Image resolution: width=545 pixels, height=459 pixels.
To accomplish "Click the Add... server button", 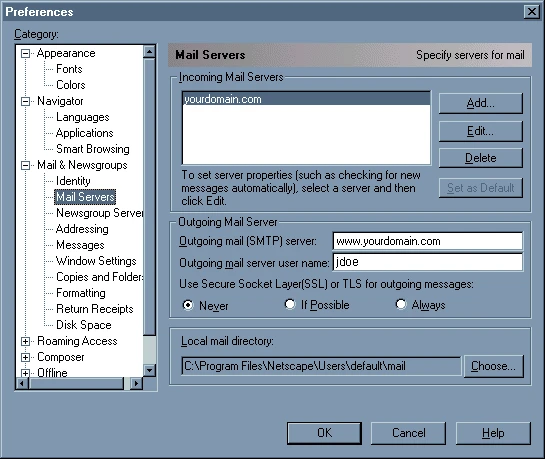I will tap(481, 103).
